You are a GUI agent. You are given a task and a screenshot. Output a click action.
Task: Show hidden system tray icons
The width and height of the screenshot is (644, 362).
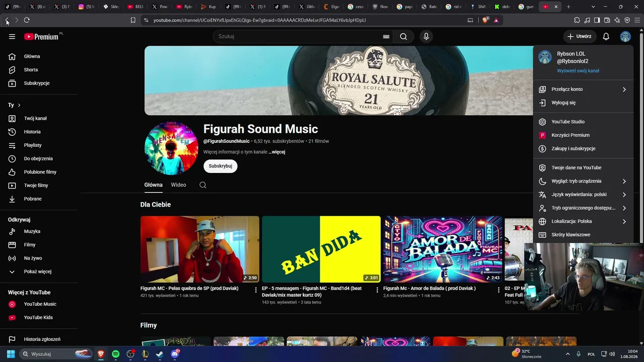pyautogui.click(x=568, y=354)
